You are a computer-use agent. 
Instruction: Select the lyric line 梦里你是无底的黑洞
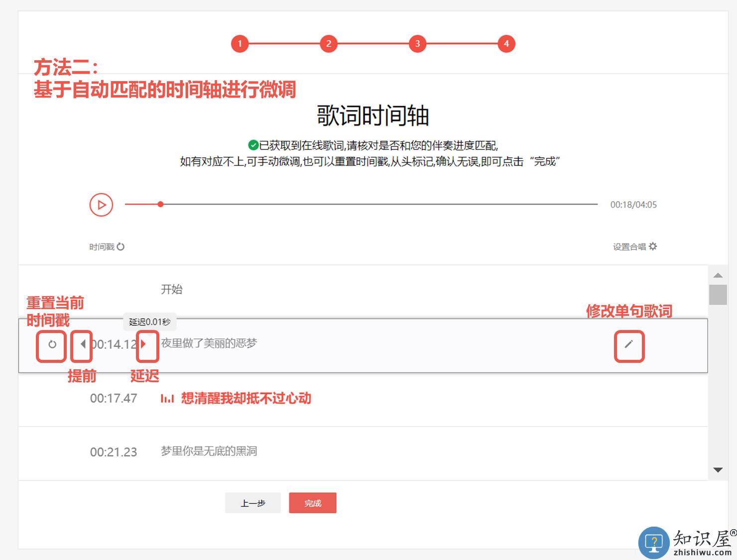coord(209,451)
